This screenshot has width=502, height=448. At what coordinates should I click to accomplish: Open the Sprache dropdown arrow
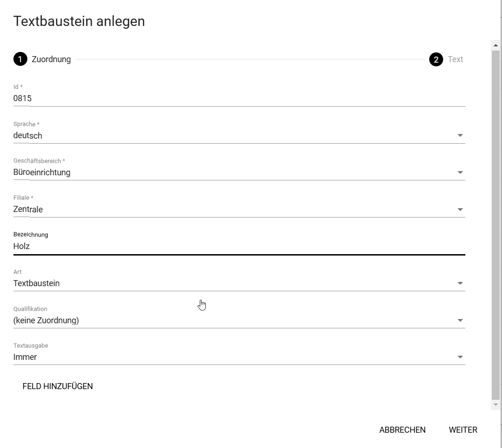(x=460, y=135)
